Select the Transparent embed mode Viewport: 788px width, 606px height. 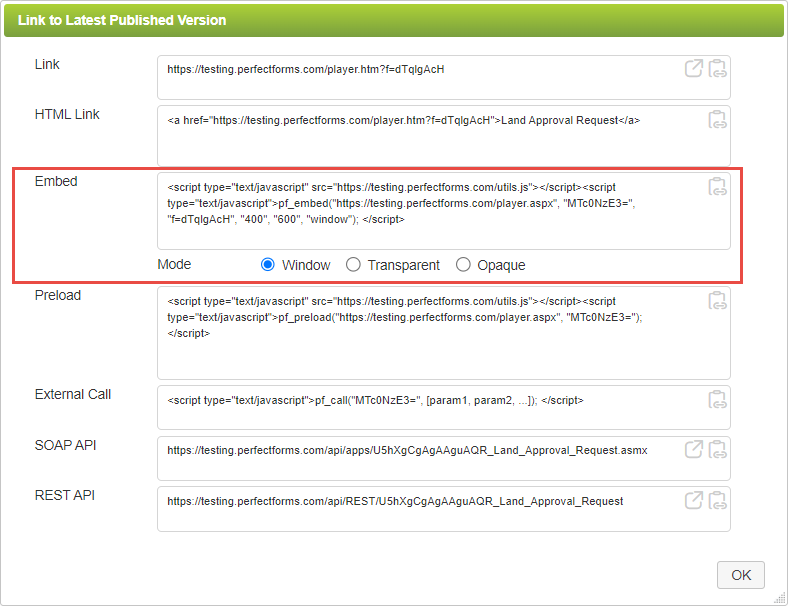353,264
